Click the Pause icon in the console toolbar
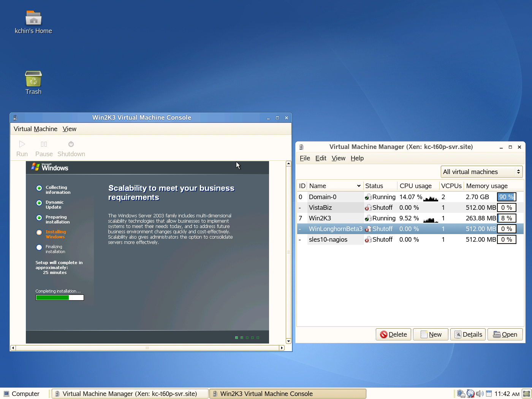This screenshot has height=399, width=532. 44,147
